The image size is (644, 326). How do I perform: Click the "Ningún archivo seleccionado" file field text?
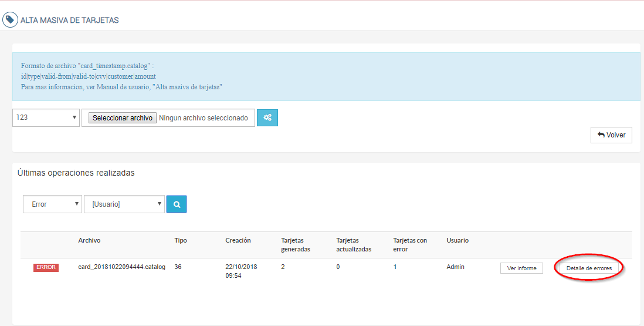[x=204, y=118]
